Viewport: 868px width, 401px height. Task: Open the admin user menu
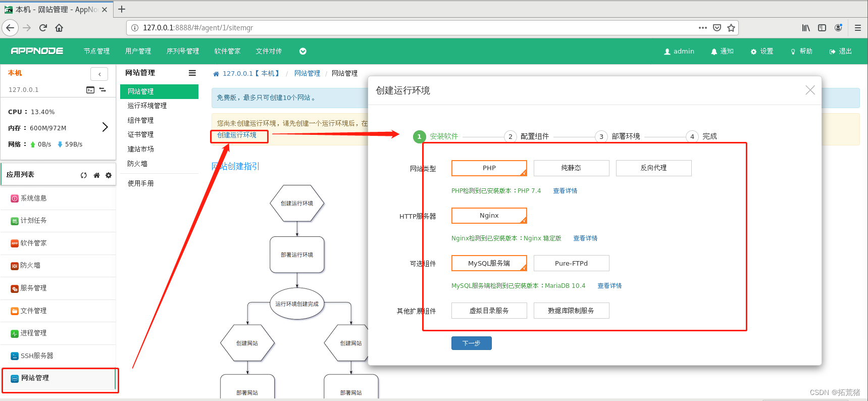click(x=679, y=51)
